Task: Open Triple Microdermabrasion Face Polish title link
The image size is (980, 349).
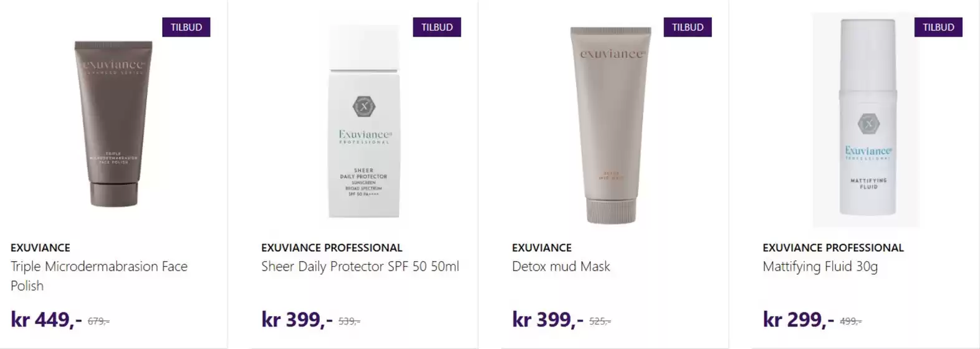Action: tap(99, 276)
